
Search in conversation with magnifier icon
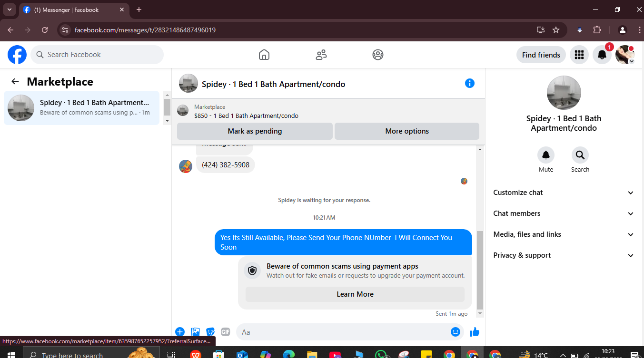click(580, 155)
